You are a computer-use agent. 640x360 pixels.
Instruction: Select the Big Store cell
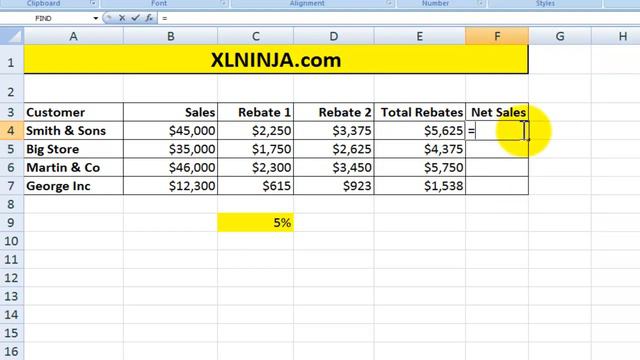pyautogui.click(x=73, y=149)
